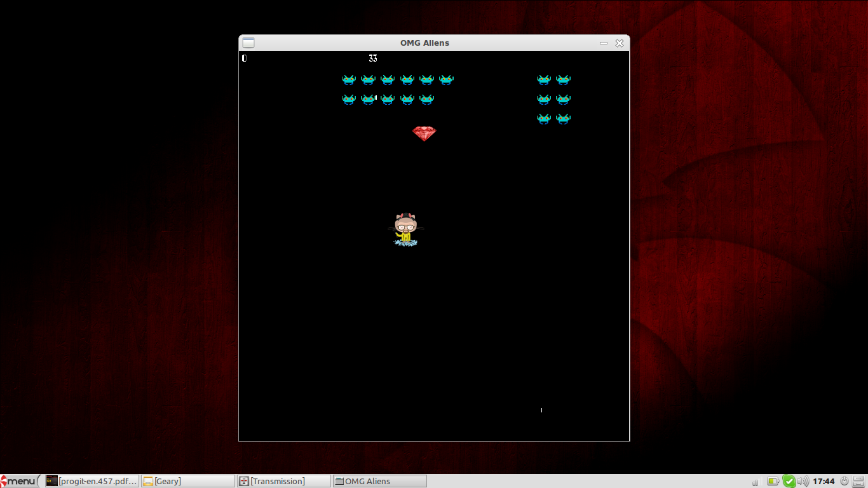The width and height of the screenshot is (868, 488).
Task: Open the volume speaker tray icon
Action: [x=803, y=481]
